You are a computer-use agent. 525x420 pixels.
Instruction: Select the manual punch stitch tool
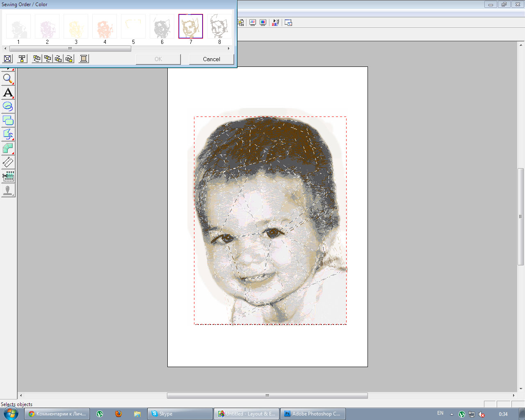point(8,134)
